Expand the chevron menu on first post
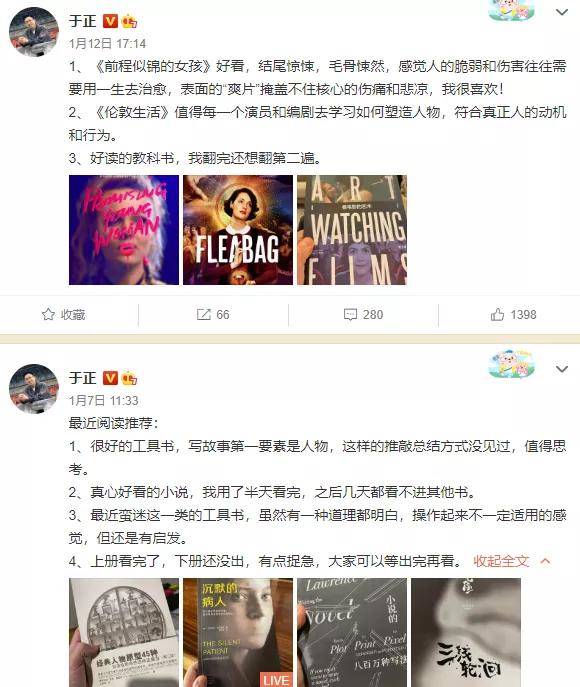 (562, 12)
